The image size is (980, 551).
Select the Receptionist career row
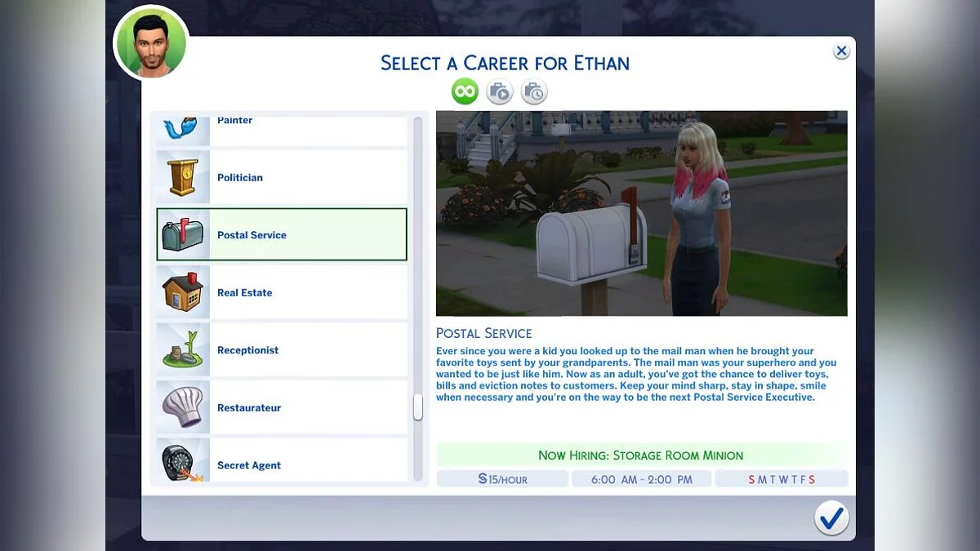[x=282, y=349]
